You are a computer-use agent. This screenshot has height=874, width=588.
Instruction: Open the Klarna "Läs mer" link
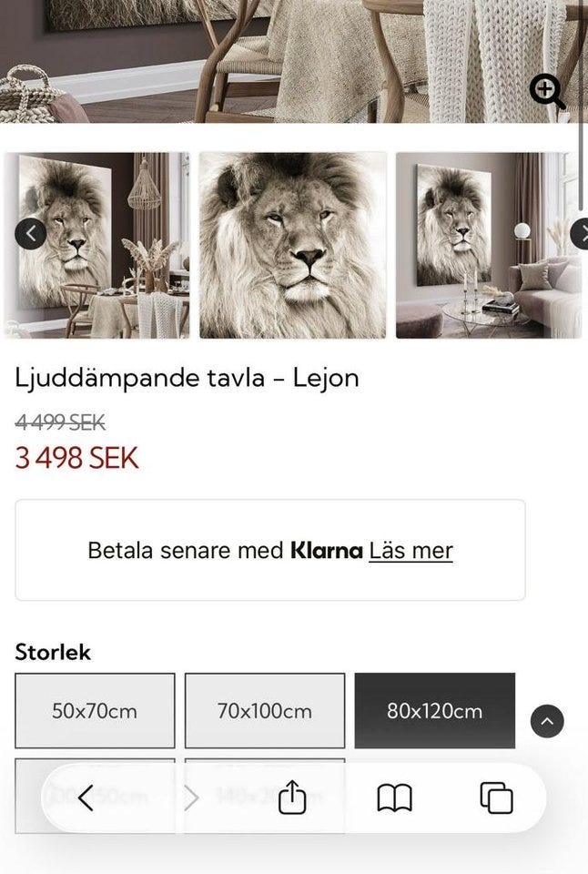[411, 550]
